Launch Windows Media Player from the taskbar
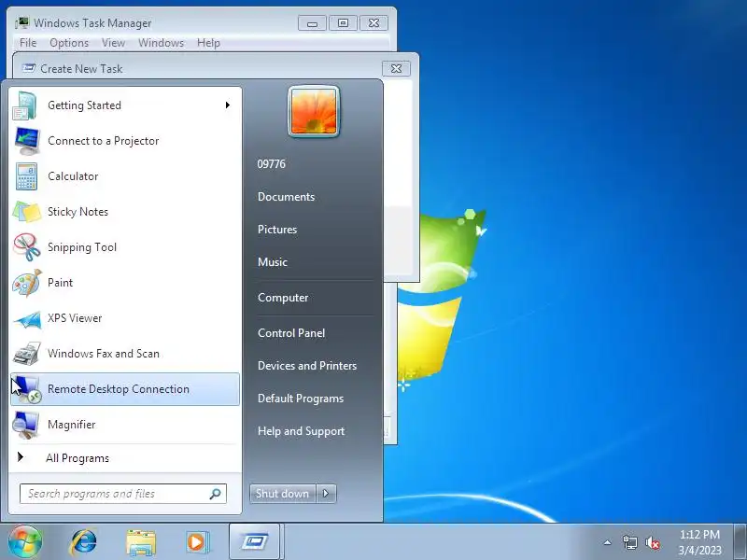747x560 pixels. point(197,542)
